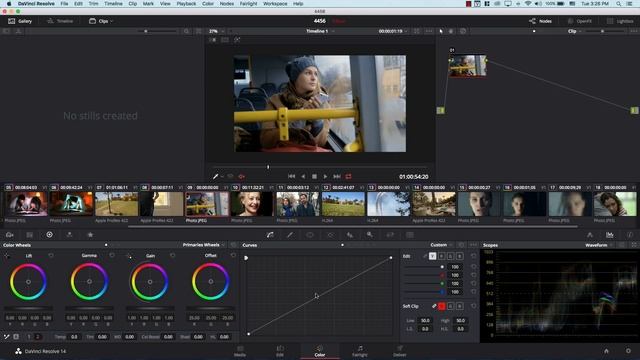The width and height of the screenshot is (640, 360).
Task: Adjust the Lift master wheel slider
Action: 28,309
